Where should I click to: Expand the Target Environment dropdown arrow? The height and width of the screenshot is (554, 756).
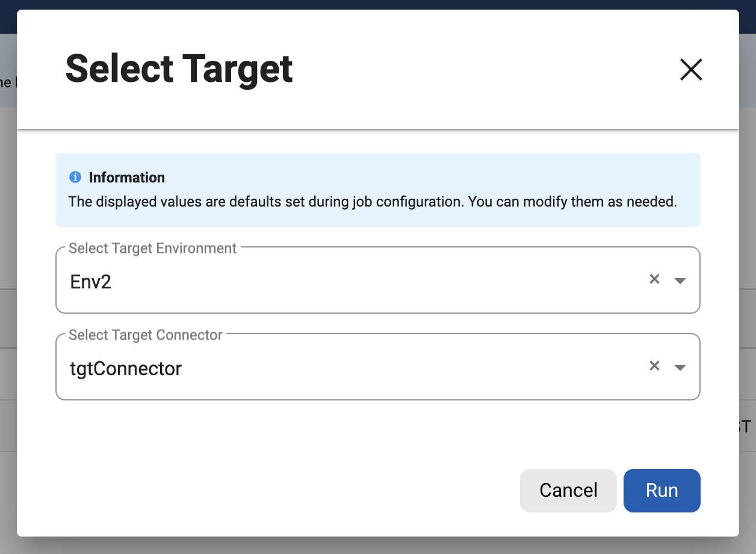[680, 281]
